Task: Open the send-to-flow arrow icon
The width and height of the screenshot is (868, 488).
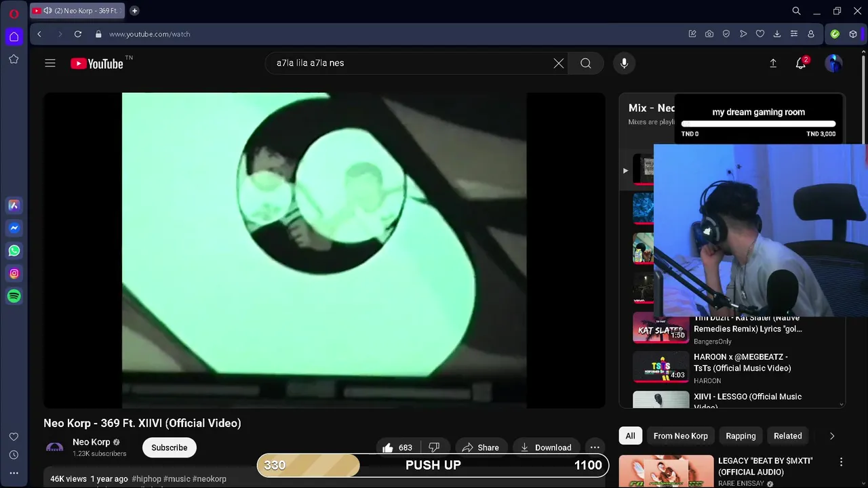Action: 743,34
